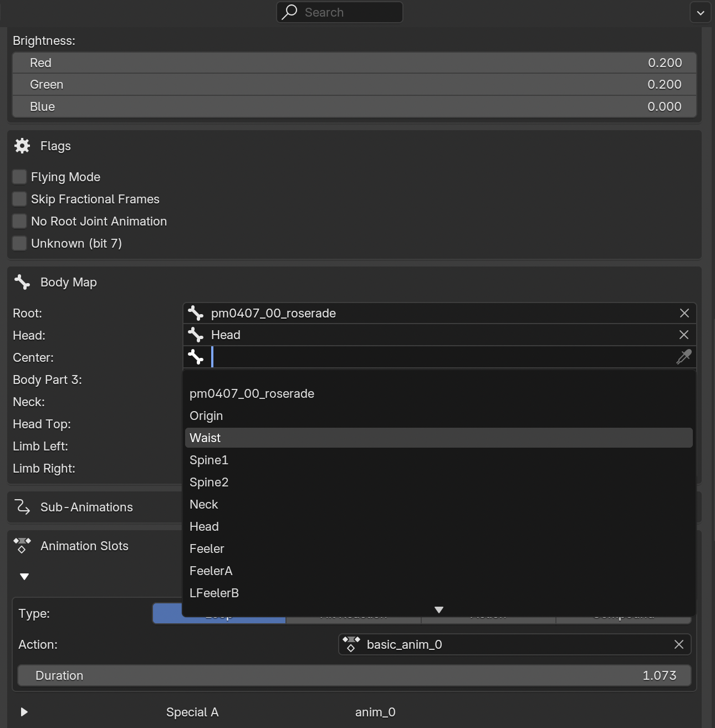The height and width of the screenshot is (728, 715).
Task: Clear the Root bone pm0407_00_roserade
Action: (685, 313)
